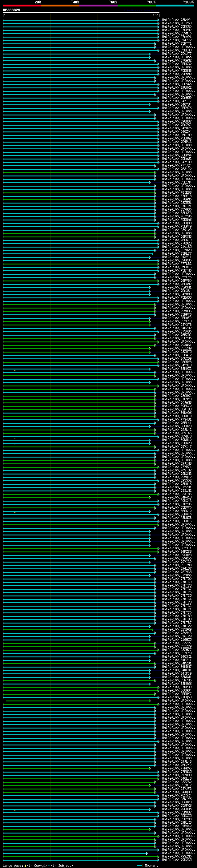Screen dimensions: 197x868
Task: Click the 165 query end position label
Action: [155, 15]
